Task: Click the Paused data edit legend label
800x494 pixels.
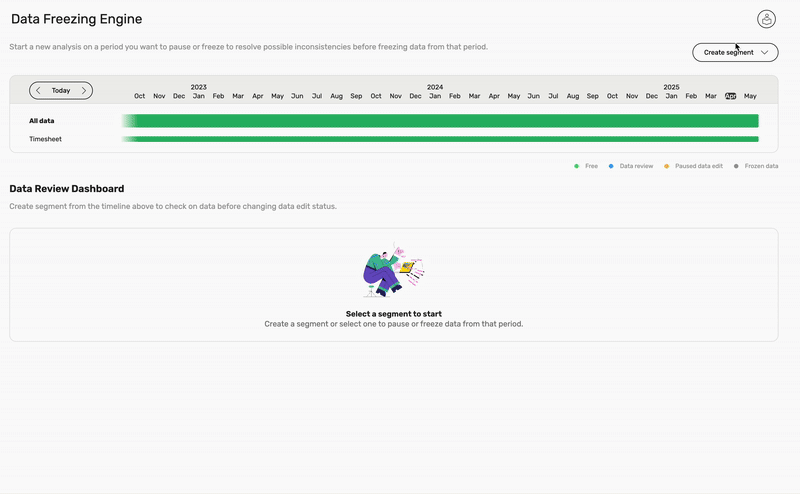Action: (x=698, y=166)
